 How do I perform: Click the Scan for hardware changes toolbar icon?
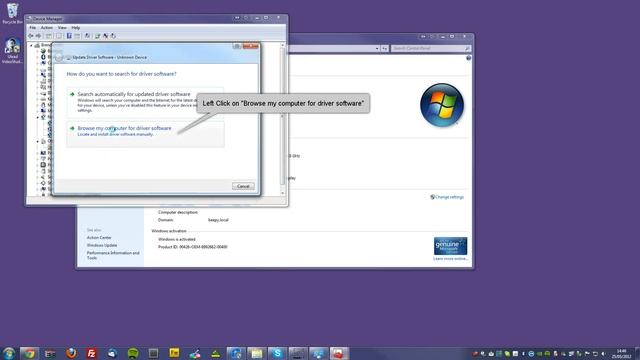87,36
